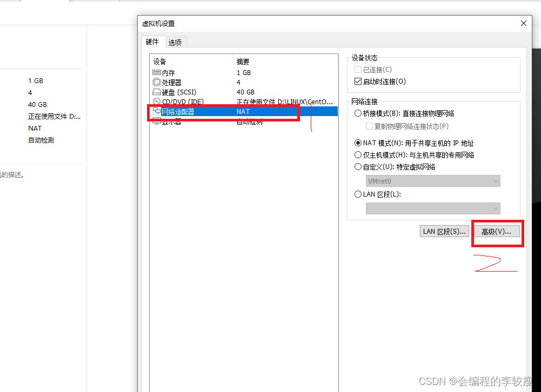The image size is (541, 392).
Task: Pick 自定义 custom virtual network option
Action: click(358, 166)
